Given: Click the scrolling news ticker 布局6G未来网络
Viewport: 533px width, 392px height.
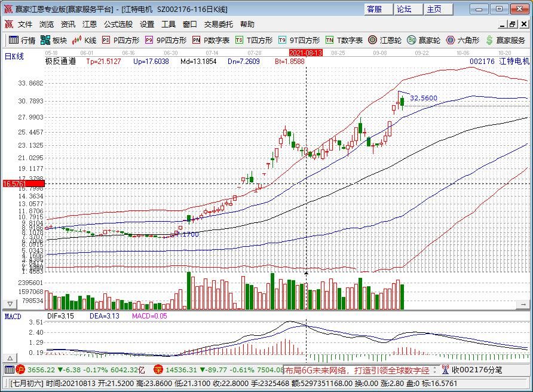Looking at the screenshot, I should [x=357, y=370].
